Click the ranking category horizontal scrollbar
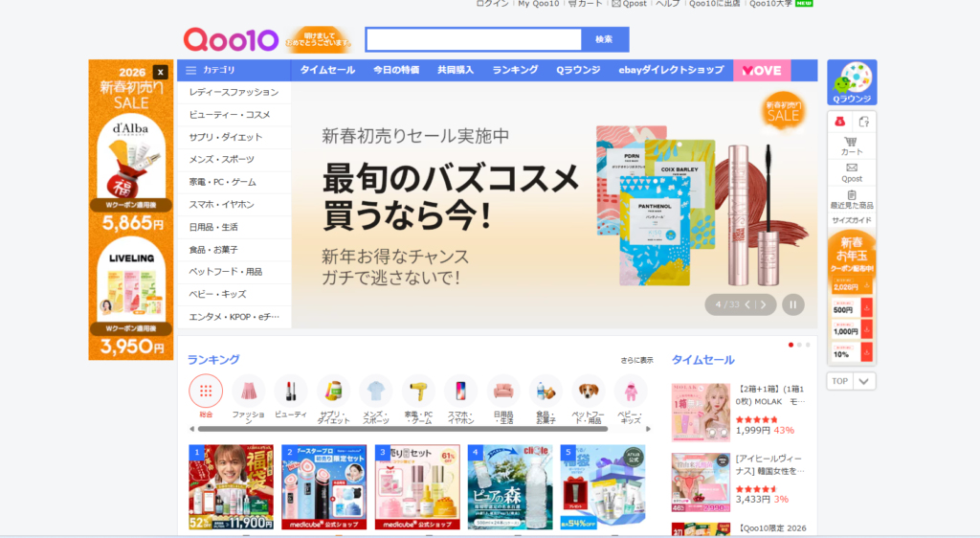The image size is (980, 538). (403, 429)
